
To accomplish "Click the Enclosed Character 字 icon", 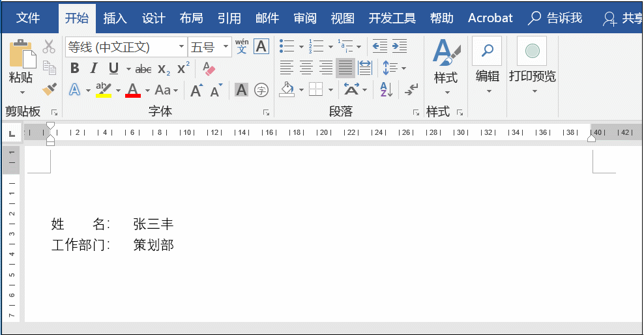I will tap(261, 90).
